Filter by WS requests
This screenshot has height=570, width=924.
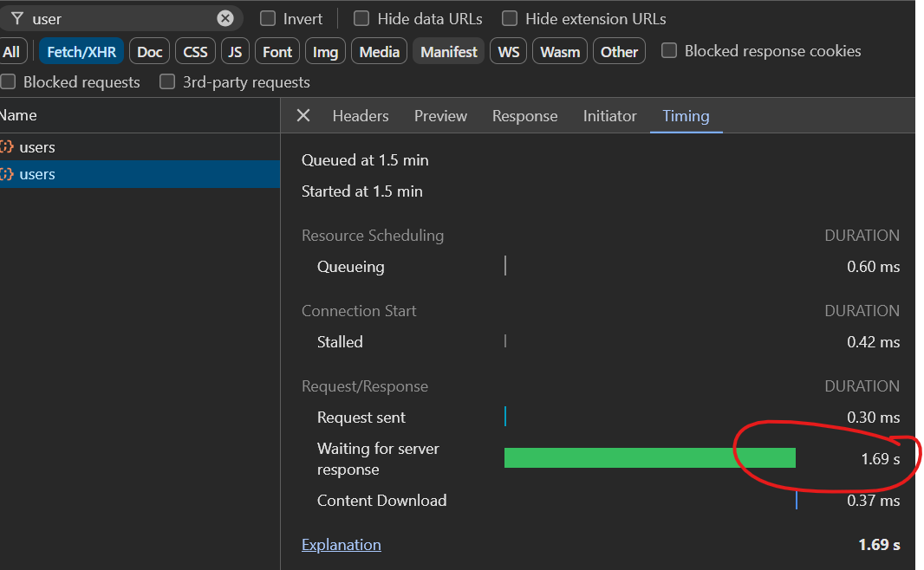pyautogui.click(x=509, y=52)
